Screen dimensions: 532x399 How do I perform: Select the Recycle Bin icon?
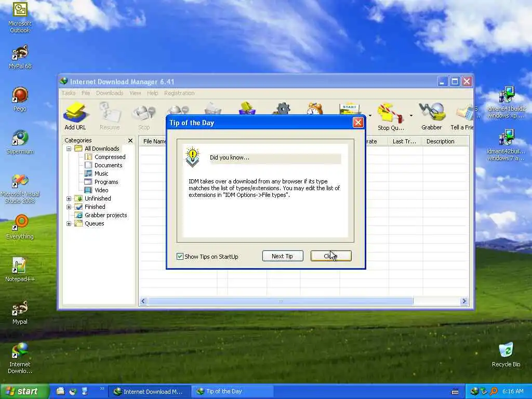(x=506, y=355)
